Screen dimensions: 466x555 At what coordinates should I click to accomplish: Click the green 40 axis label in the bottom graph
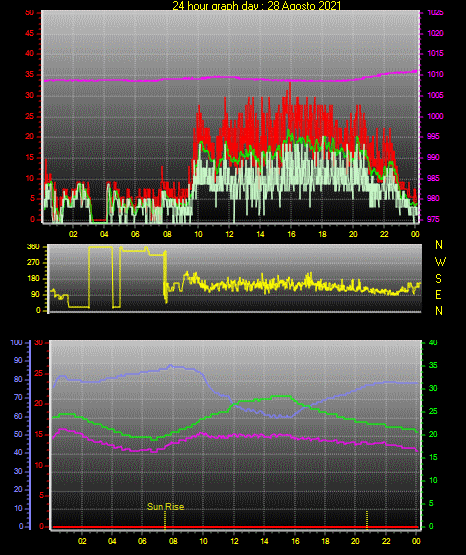click(433, 342)
